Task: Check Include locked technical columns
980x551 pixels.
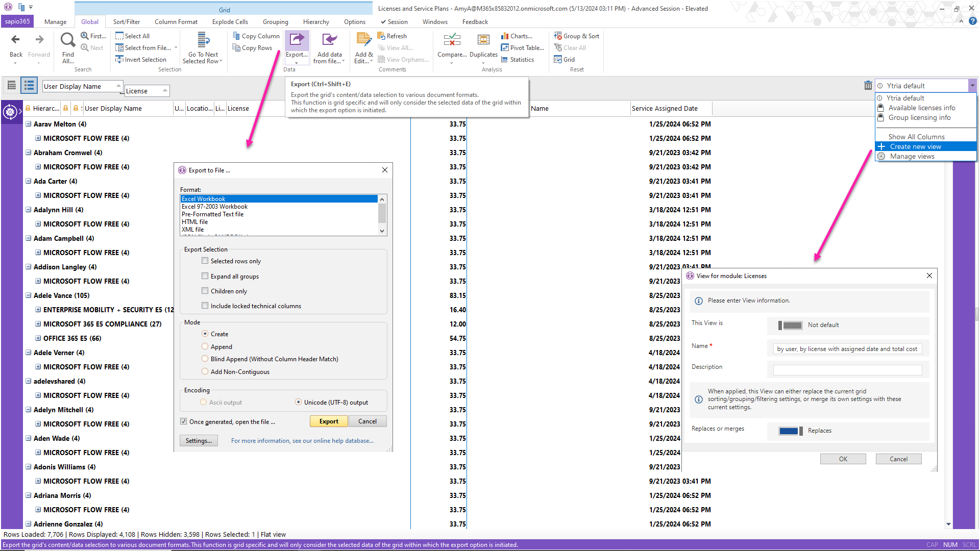Action: coord(205,306)
